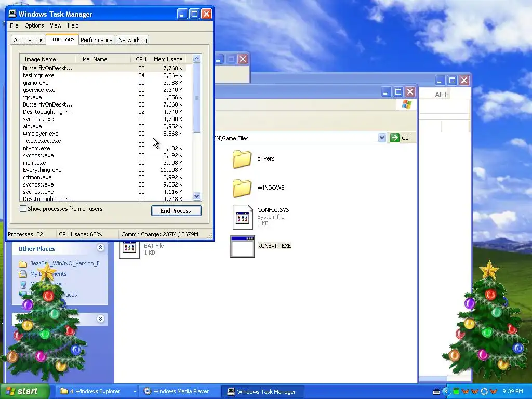The image size is (532, 399).
Task: Click the My Documents link in Other Places
Action: pyautogui.click(x=48, y=274)
